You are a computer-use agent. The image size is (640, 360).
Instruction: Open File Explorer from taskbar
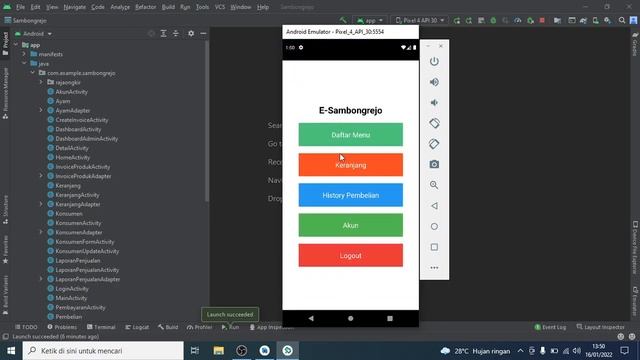pyautogui.click(x=219, y=351)
